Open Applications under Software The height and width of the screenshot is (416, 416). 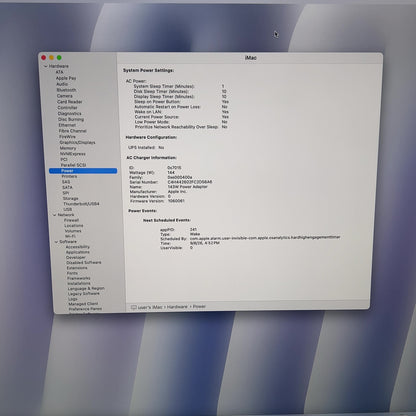point(78,252)
